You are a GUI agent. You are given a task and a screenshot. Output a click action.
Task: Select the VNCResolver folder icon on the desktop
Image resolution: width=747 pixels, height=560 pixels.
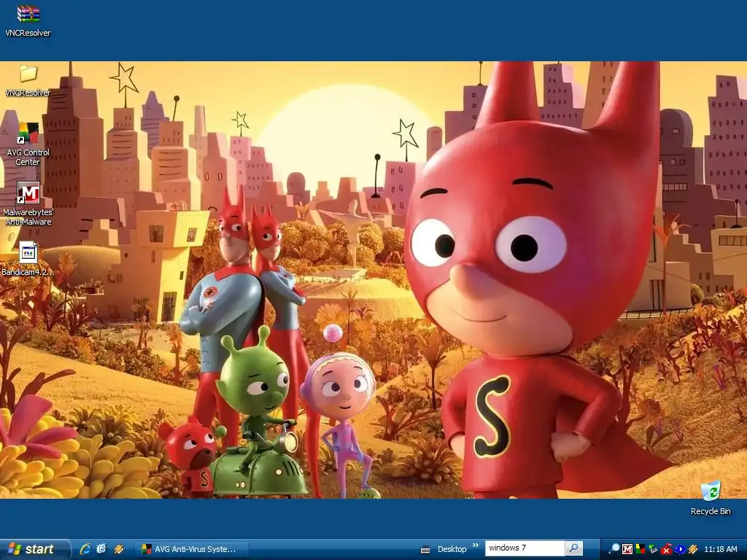pos(28,74)
